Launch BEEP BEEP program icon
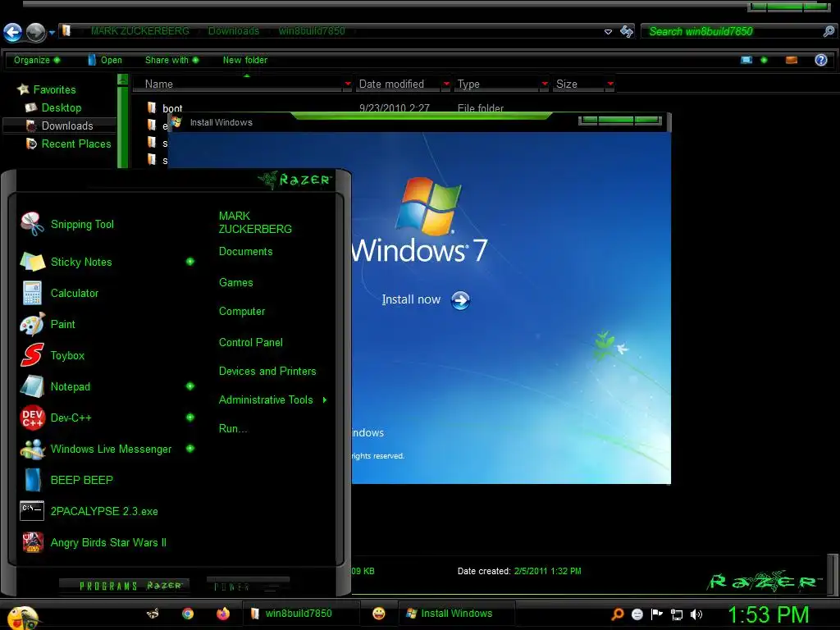This screenshot has height=630, width=840. tap(32, 480)
